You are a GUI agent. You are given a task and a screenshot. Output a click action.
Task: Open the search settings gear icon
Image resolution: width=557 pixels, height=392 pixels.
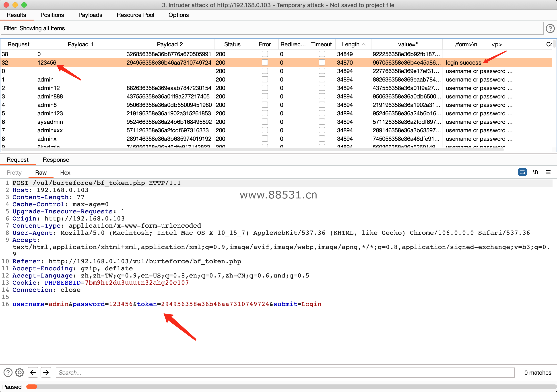pyautogui.click(x=20, y=372)
